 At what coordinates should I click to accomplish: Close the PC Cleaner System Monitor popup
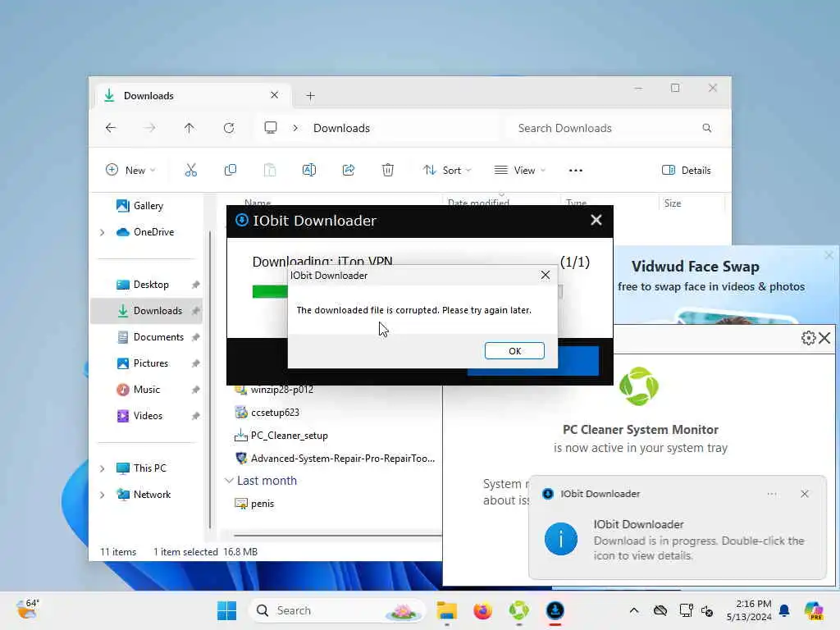click(825, 338)
